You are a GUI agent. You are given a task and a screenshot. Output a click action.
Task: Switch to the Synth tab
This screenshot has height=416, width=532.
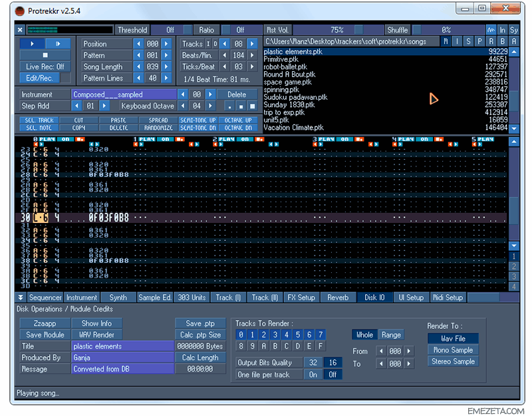[x=118, y=298]
